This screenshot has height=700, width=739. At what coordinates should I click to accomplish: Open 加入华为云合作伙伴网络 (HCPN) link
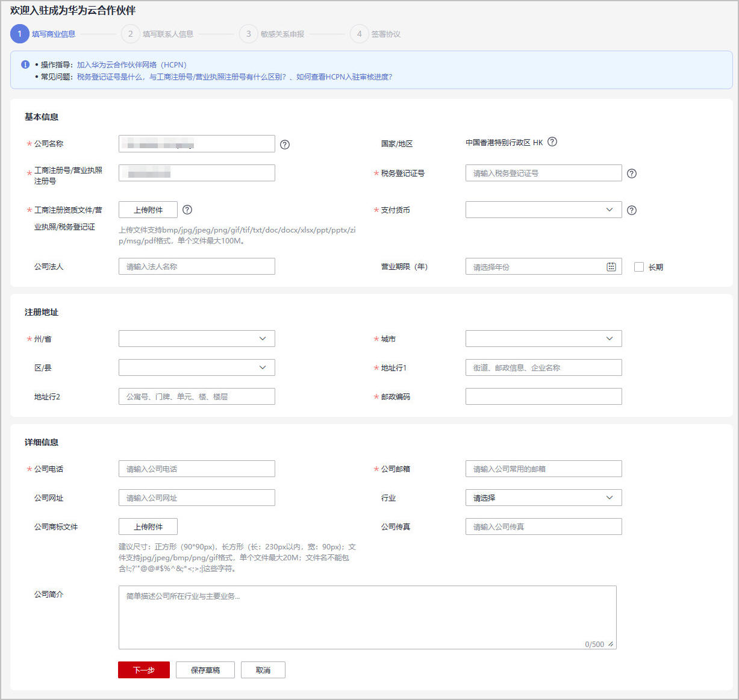coord(131,64)
